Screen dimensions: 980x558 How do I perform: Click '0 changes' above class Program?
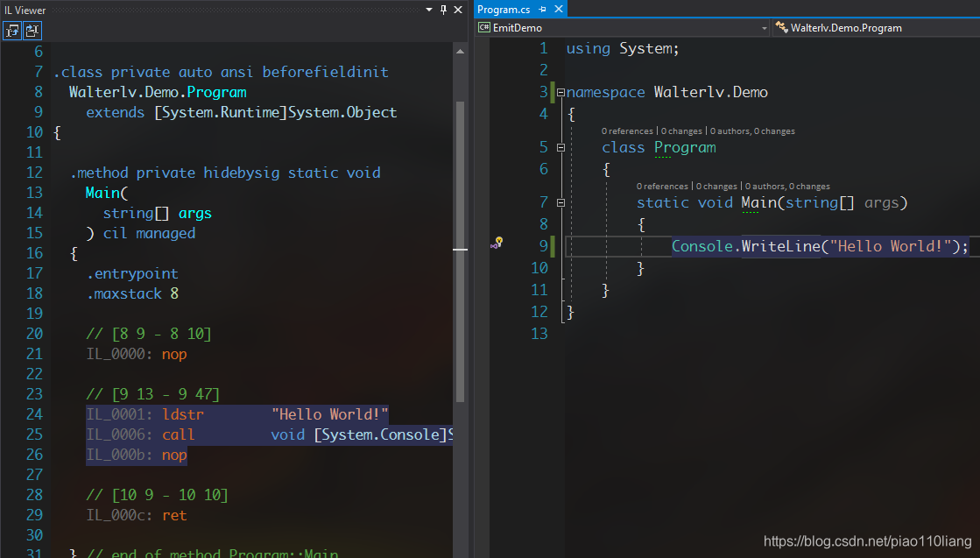pos(681,131)
